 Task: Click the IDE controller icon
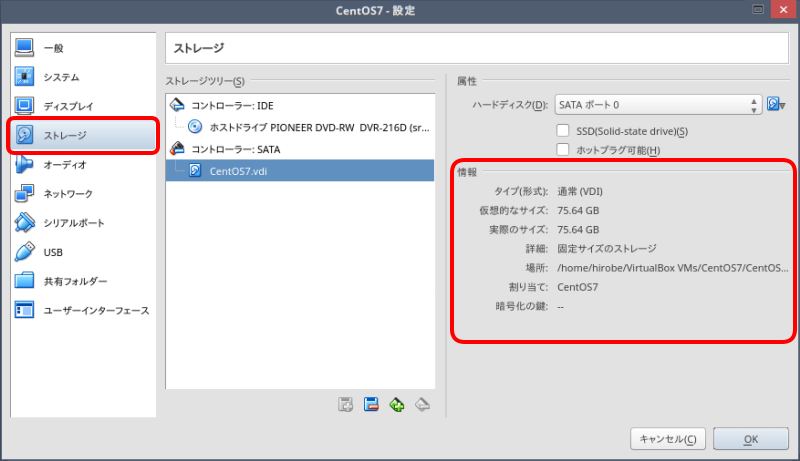(x=177, y=105)
